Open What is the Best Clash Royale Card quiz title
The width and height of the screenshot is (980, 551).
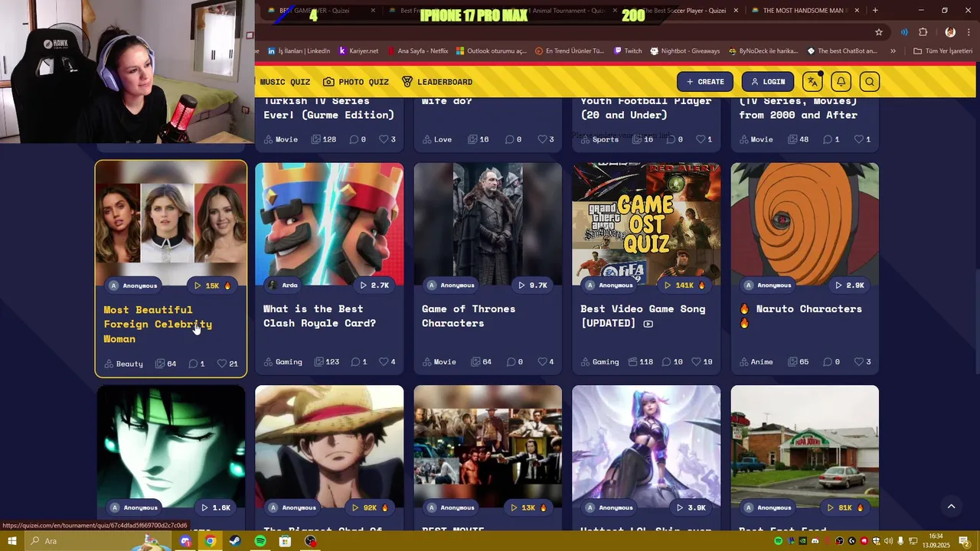(x=319, y=316)
